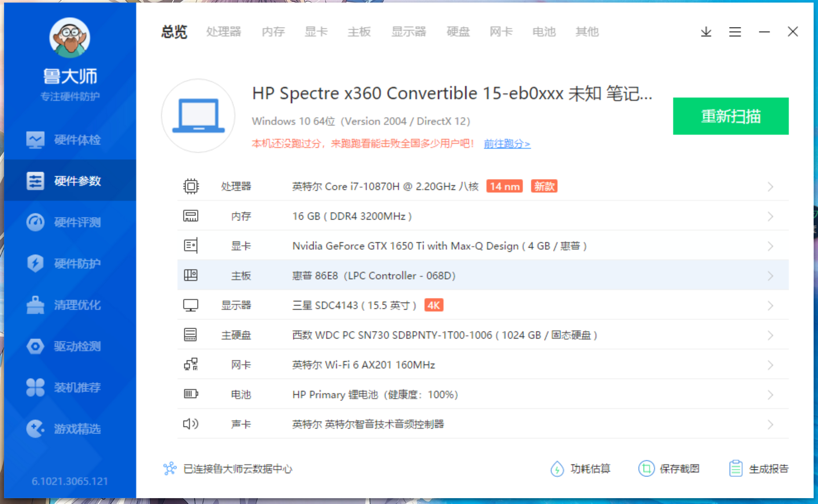Click the download arrow icon in title bar
This screenshot has width=818, height=504.
coord(706,32)
